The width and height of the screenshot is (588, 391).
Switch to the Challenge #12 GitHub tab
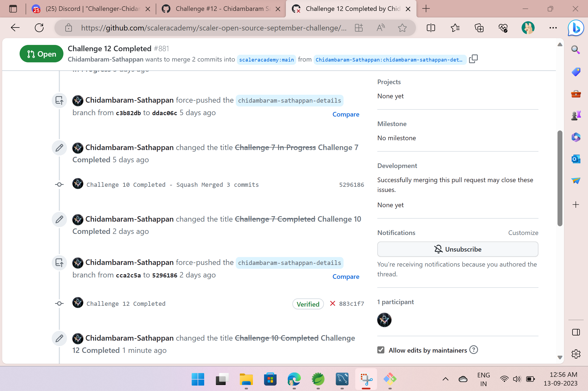pyautogui.click(x=218, y=8)
